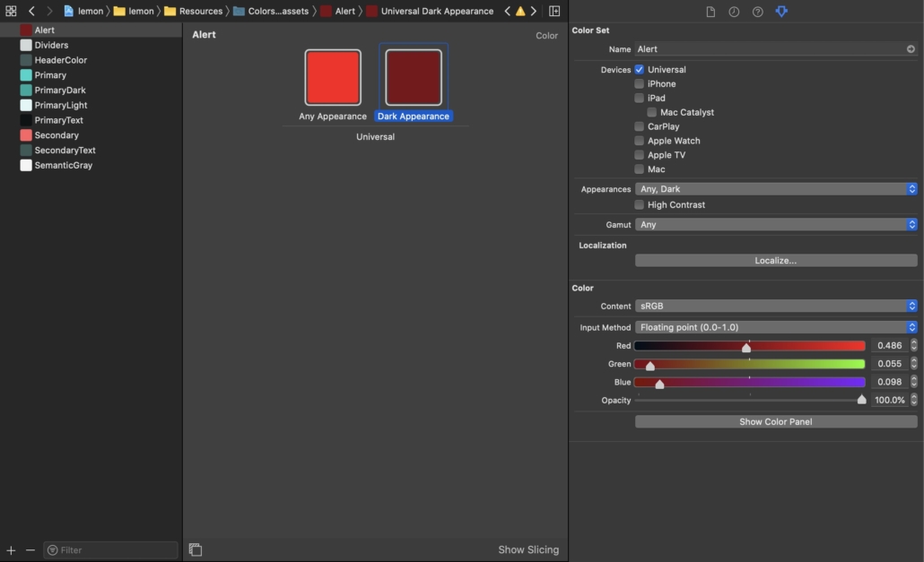Go back in editor history

pyautogui.click(x=31, y=11)
